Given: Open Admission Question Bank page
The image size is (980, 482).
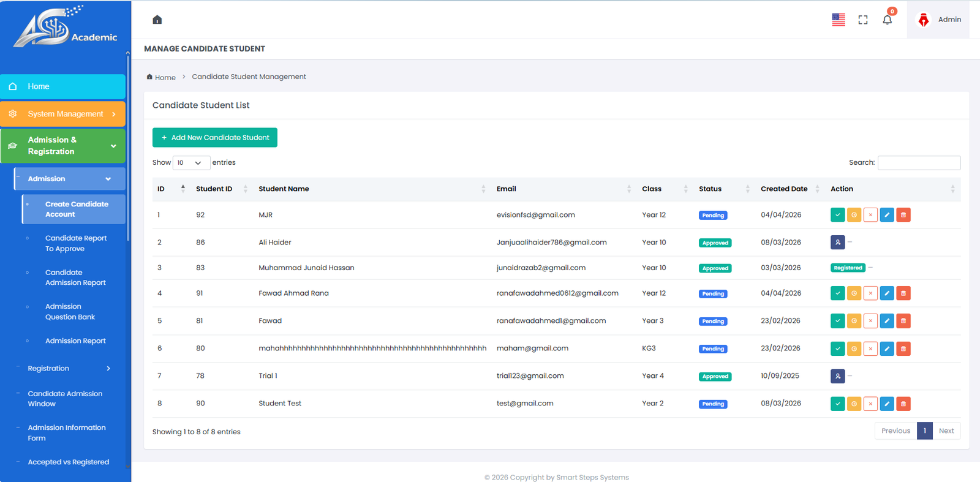Looking at the screenshot, I should [70, 312].
